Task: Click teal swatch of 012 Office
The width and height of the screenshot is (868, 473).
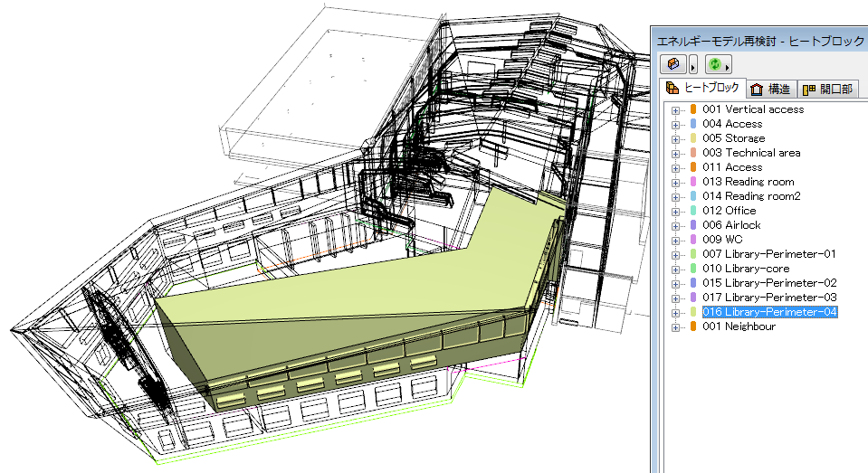Action: click(x=693, y=210)
